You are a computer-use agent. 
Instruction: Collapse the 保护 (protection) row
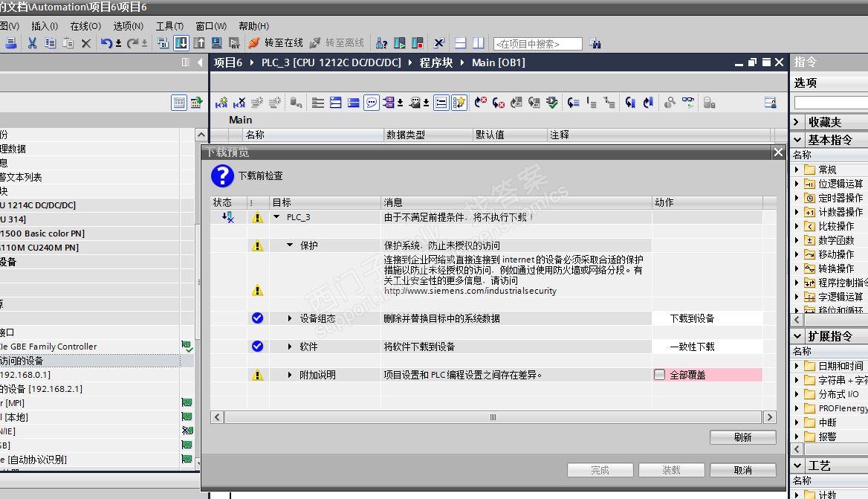click(290, 245)
